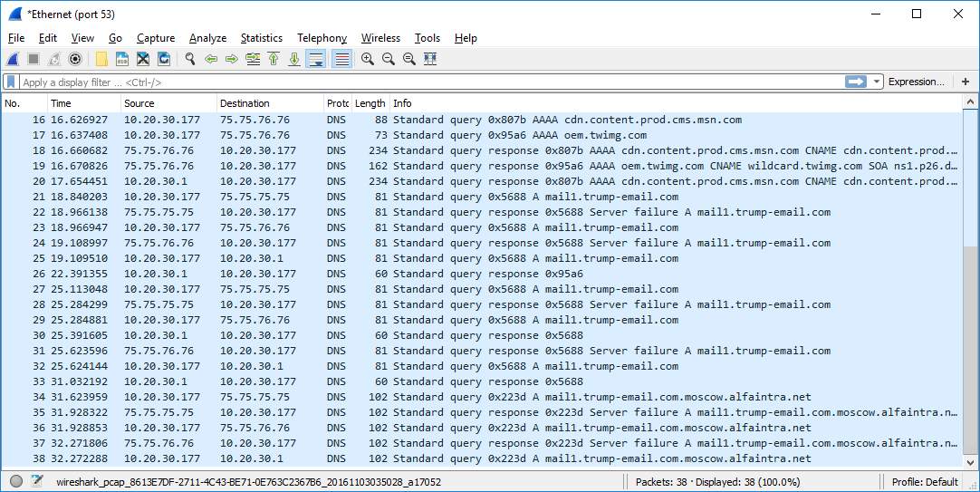Viewport: 980px width, 492px height.
Task: Sort packets by the Source column header
Action: tap(169, 103)
